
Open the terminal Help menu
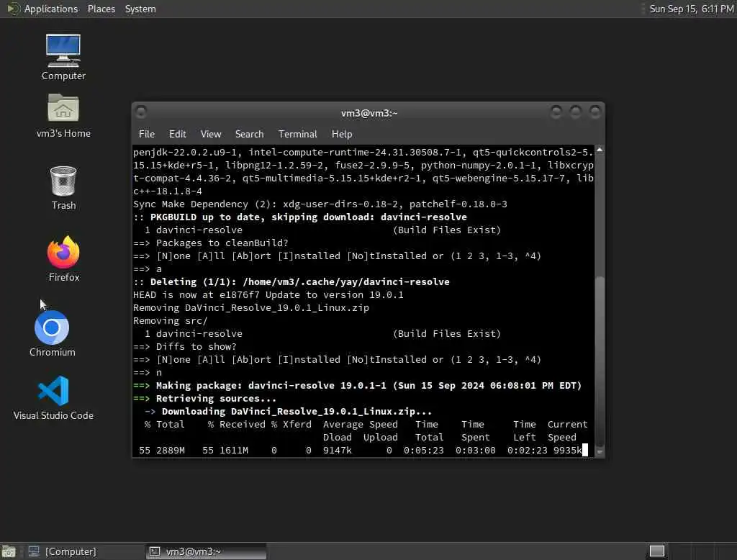click(342, 134)
